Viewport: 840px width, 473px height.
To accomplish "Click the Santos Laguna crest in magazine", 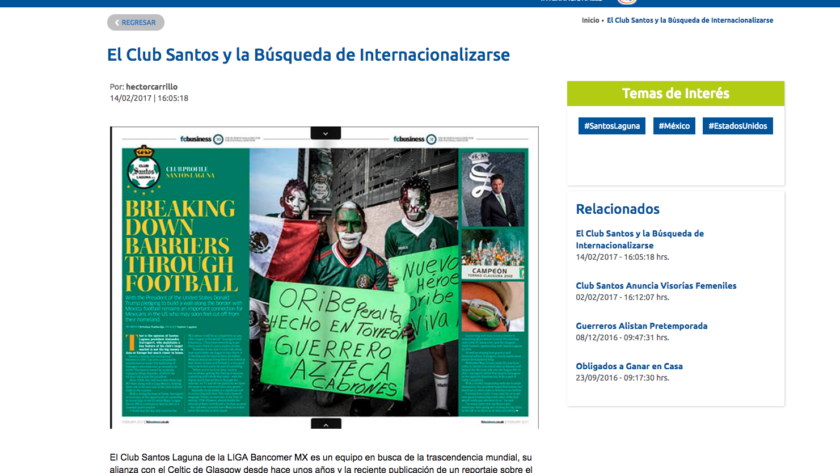I will click(x=143, y=172).
